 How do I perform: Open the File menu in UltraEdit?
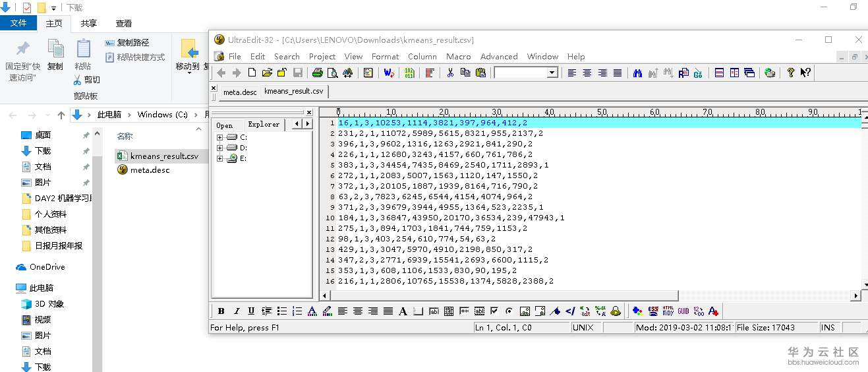click(235, 57)
